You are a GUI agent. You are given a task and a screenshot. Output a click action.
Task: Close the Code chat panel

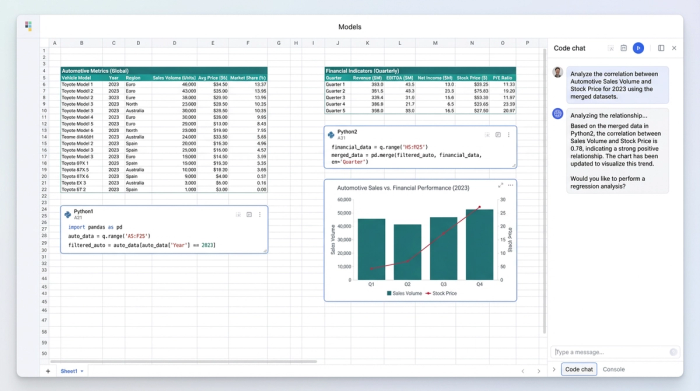point(674,48)
